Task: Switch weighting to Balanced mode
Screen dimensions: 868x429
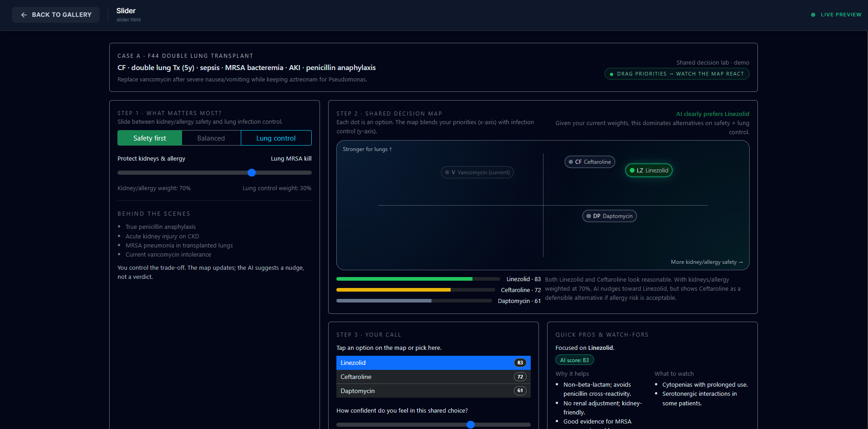Action: click(x=211, y=138)
